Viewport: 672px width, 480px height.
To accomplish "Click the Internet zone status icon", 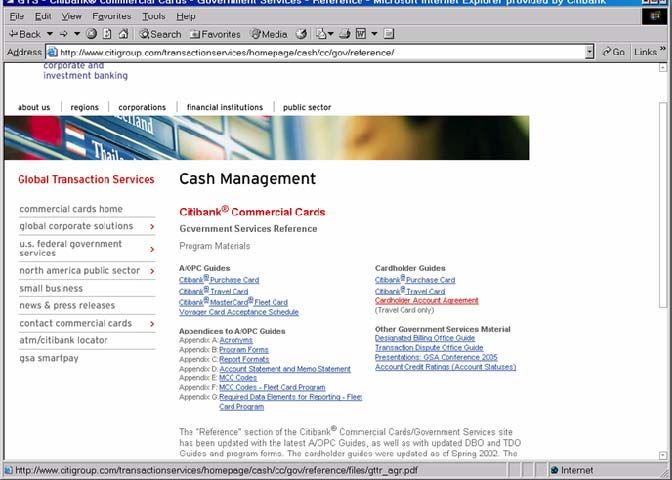I will click(555, 470).
